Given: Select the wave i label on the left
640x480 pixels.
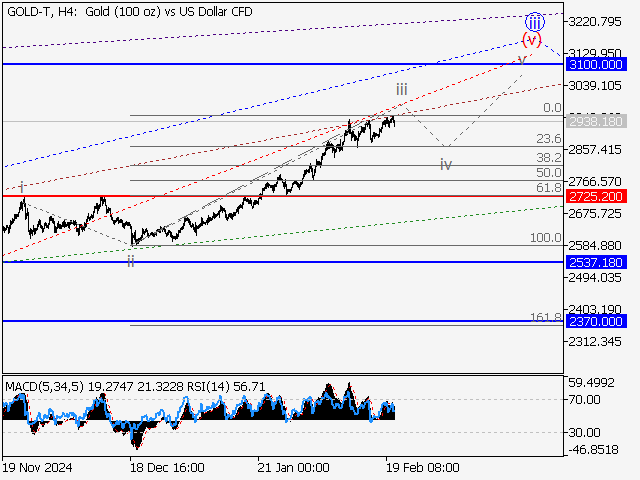Looking at the screenshot, I should (x=22, y=187).
